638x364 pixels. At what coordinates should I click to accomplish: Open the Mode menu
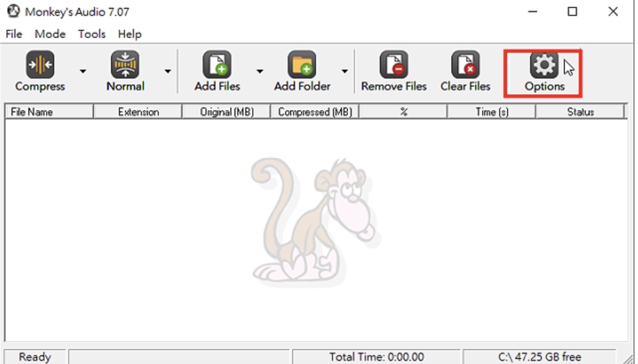tap(50, 34)
